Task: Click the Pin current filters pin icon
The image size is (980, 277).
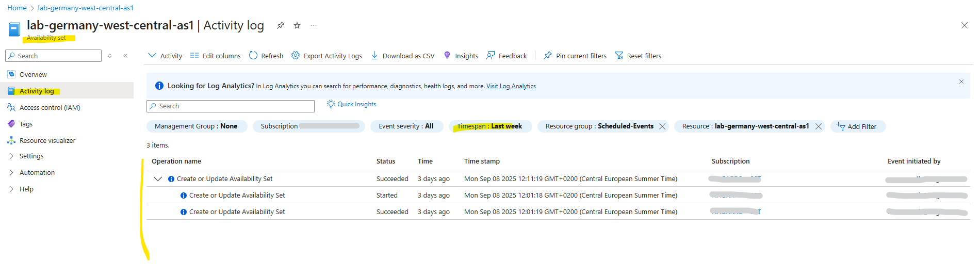Action: click(x=548, y=55)
